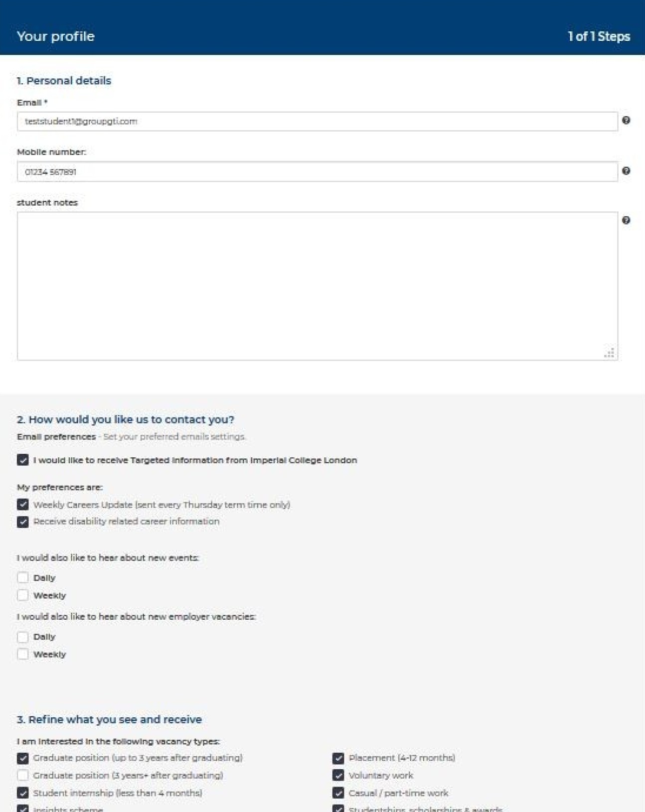
Task: Click the student notes resize handle
Action: click(x=609, y=353)
